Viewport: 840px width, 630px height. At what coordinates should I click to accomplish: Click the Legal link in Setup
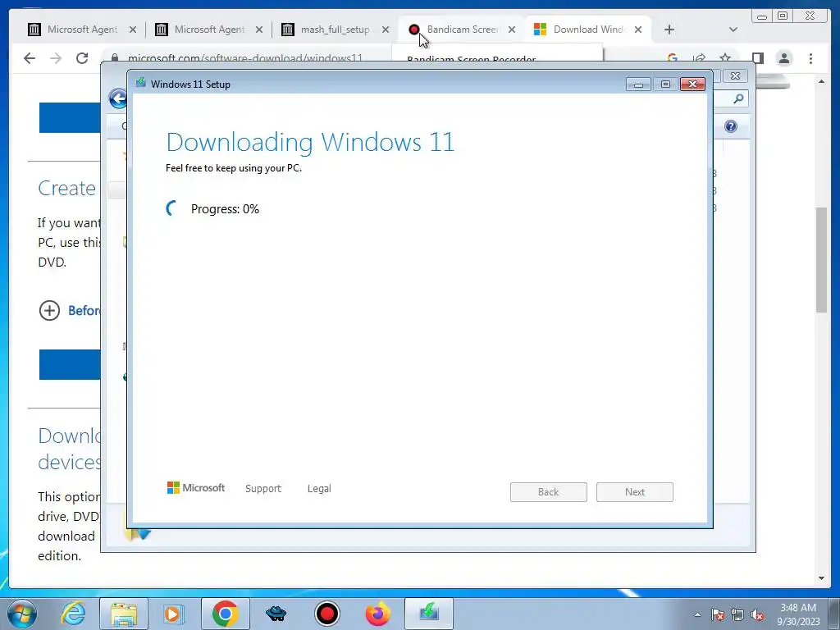pyautogui.click(x=319, y=489)
